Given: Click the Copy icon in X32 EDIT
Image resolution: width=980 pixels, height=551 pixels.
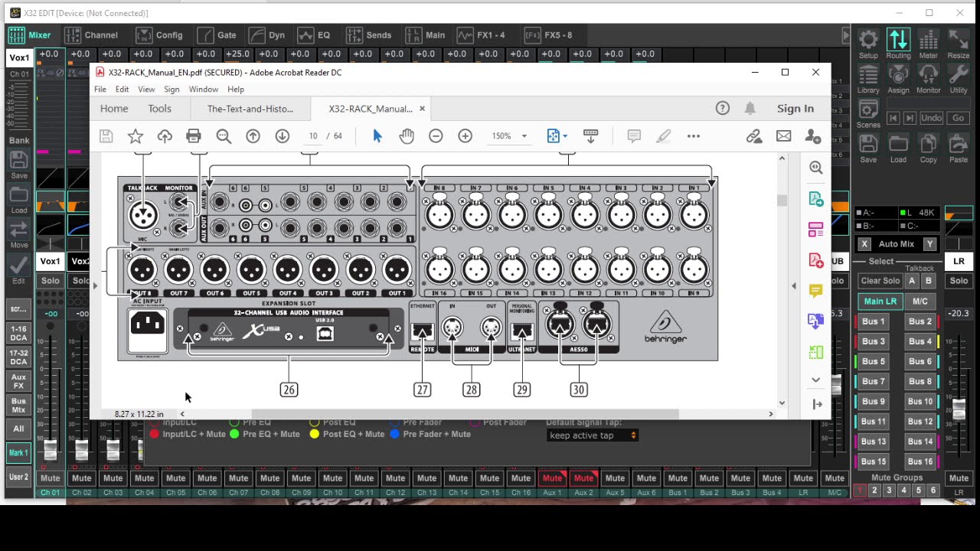Looking at the screenshot, I should click(928, 148).
